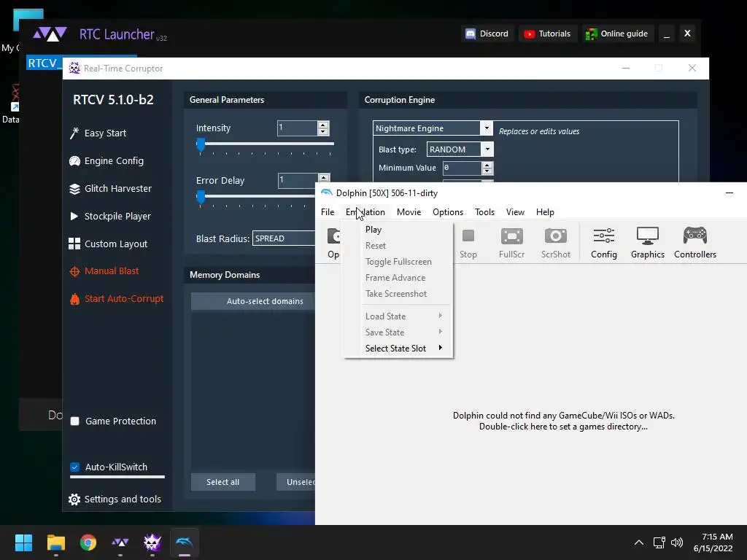Screen dimensions: 747x560
Task: Open Engine Config in RTCV sidebar
Action: 107,161
